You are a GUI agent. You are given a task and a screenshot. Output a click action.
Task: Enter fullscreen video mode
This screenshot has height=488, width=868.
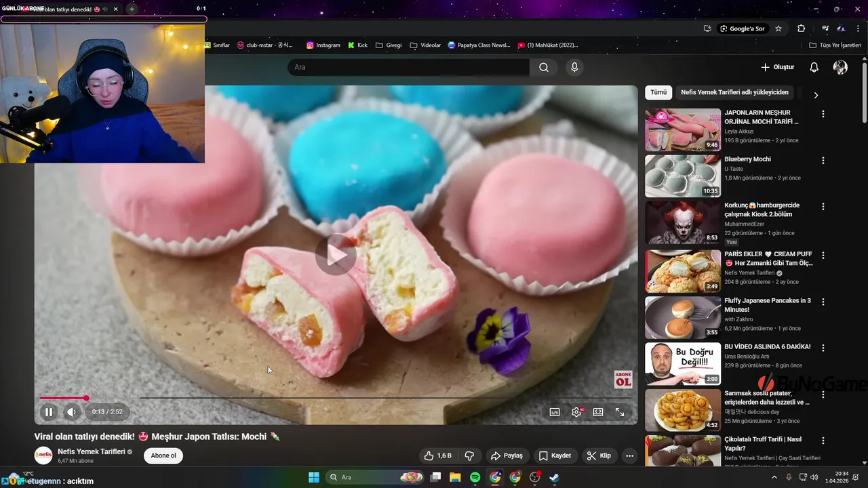tap(620, 412)
